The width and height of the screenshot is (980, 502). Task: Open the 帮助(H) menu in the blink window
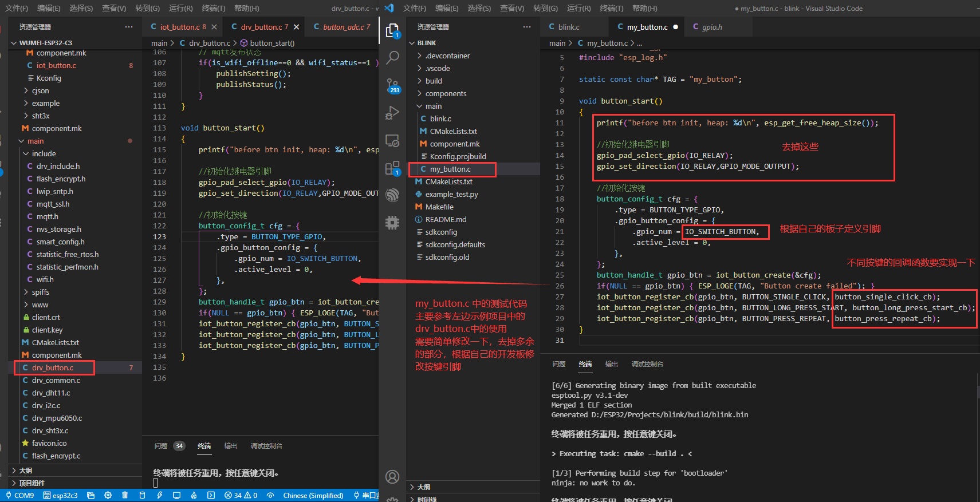click(x=645, y=8)
